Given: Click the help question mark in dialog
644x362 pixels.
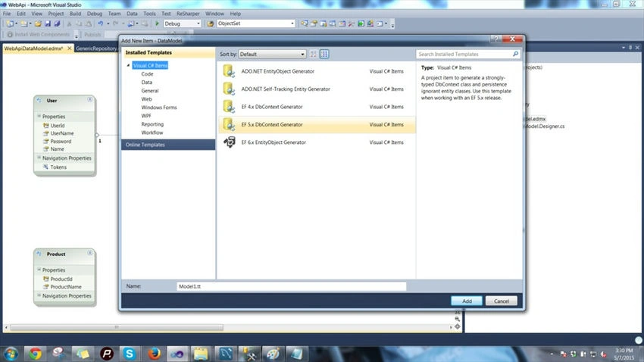Looking at the screenshot, I should [x=496, y=39].
